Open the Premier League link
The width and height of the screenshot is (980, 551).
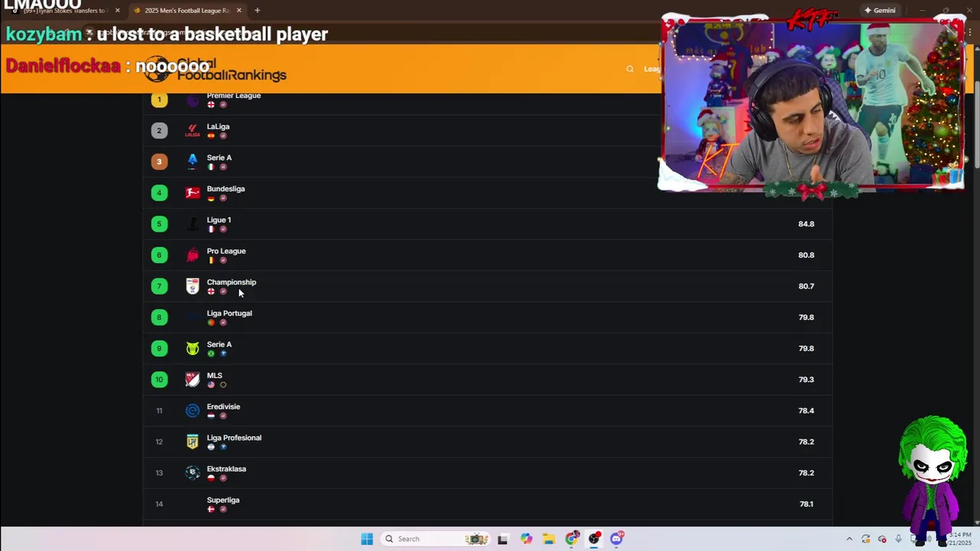pyautogui.click(x=234, y=96)
